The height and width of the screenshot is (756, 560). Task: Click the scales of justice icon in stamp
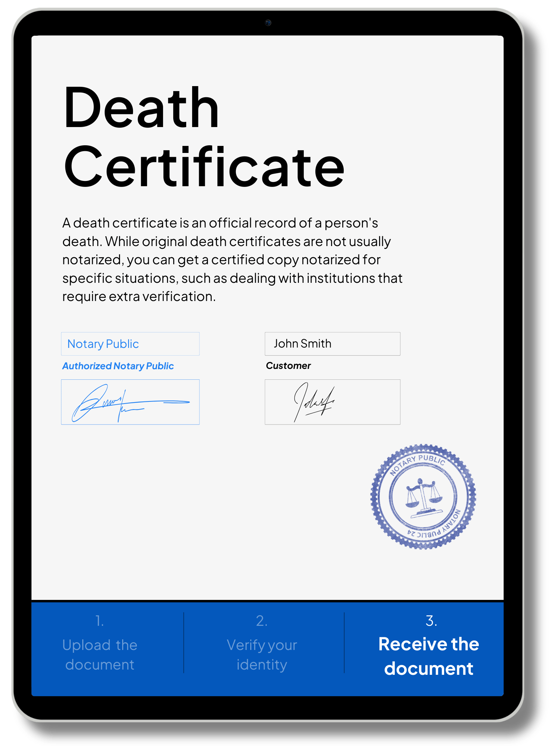[423, 497]
